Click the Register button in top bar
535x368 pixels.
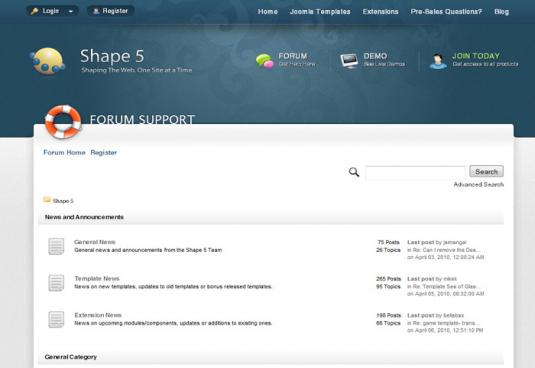[x=111, y=11]
